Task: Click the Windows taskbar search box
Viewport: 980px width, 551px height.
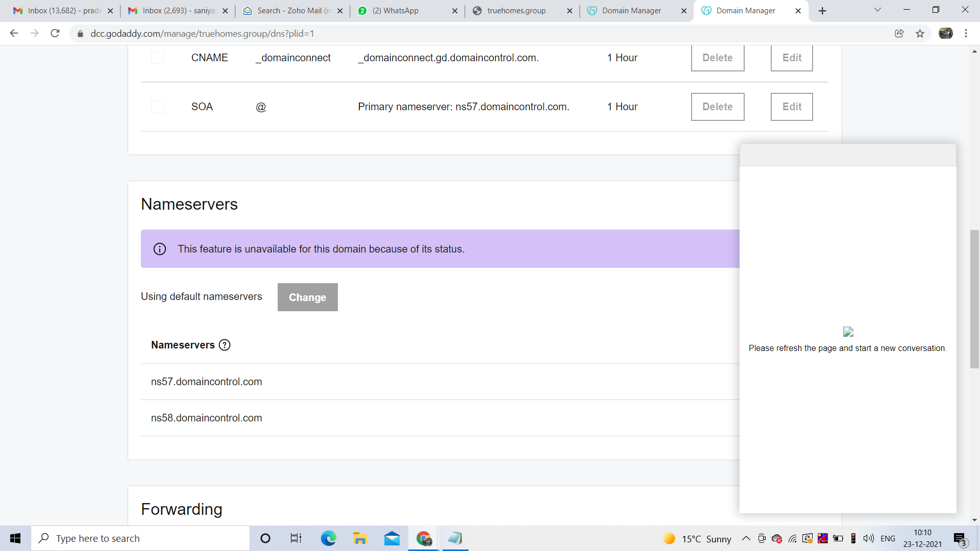Action: [140, 538]
